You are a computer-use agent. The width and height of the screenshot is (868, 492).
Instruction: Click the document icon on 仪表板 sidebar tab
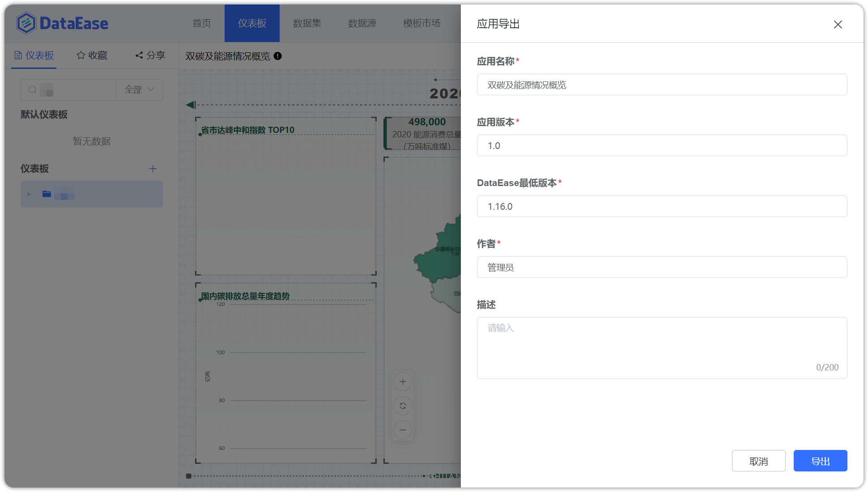18,55
